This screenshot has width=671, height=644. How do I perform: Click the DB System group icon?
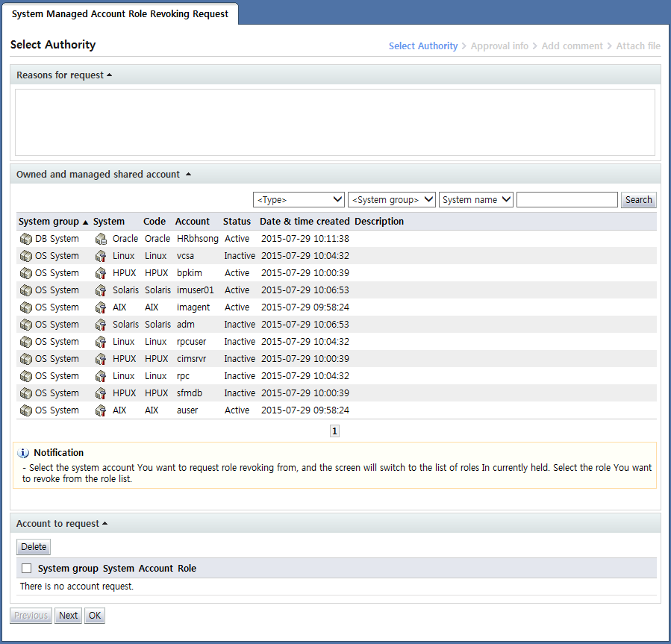point(26,239)
